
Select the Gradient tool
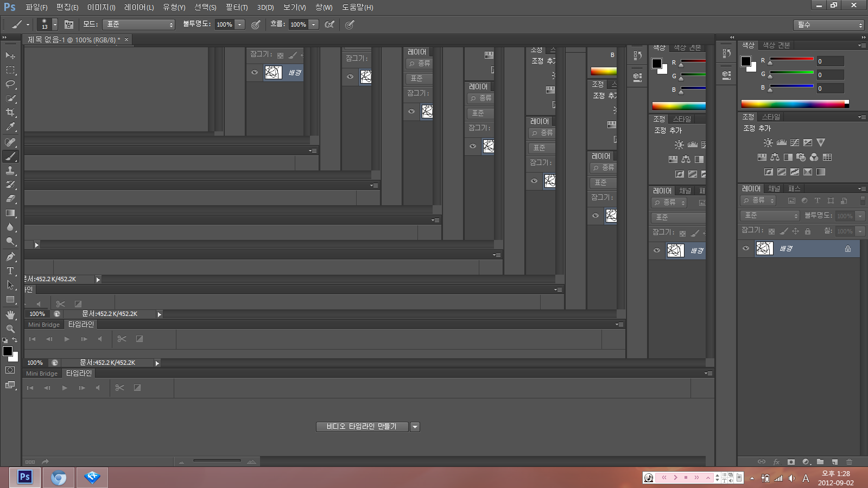point(10,213)
